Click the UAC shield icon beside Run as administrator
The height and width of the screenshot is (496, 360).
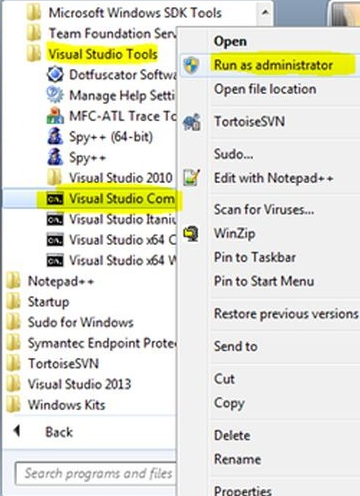[191, 65]
